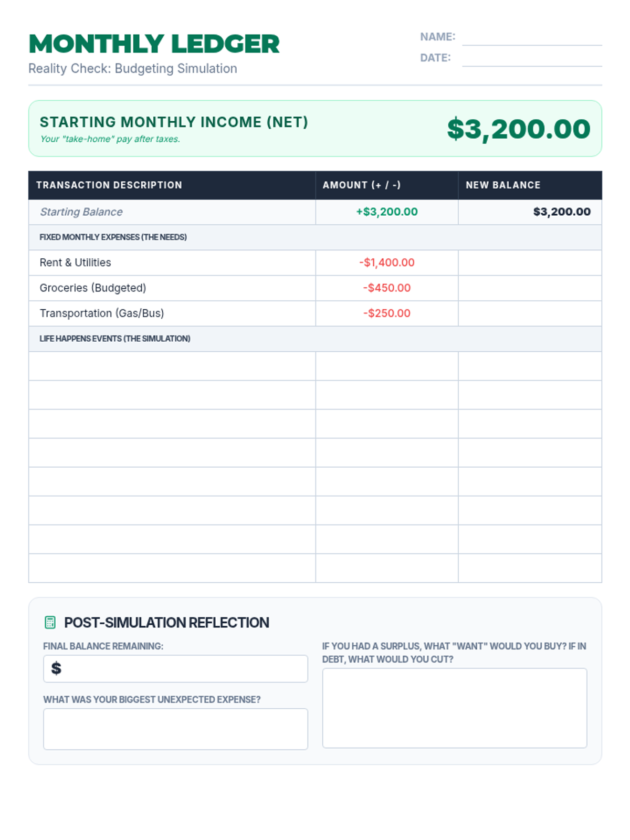Select the -$250.00 transportation amount
Screen dimensions: 630x840
[386, 313]
